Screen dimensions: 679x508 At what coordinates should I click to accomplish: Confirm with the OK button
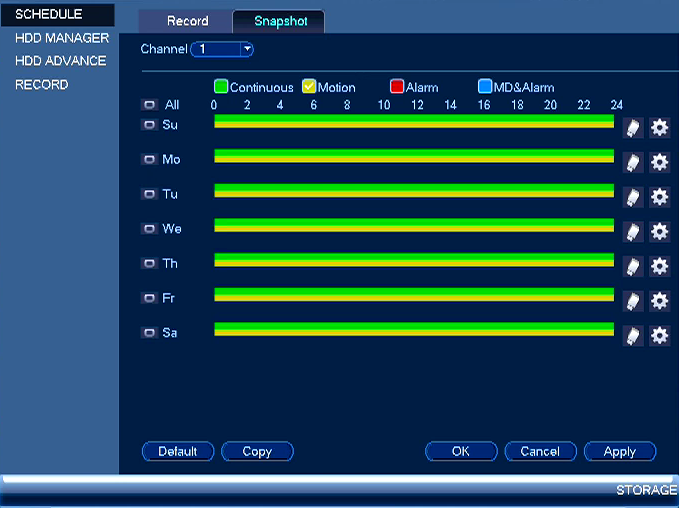[x=461, y=451]
